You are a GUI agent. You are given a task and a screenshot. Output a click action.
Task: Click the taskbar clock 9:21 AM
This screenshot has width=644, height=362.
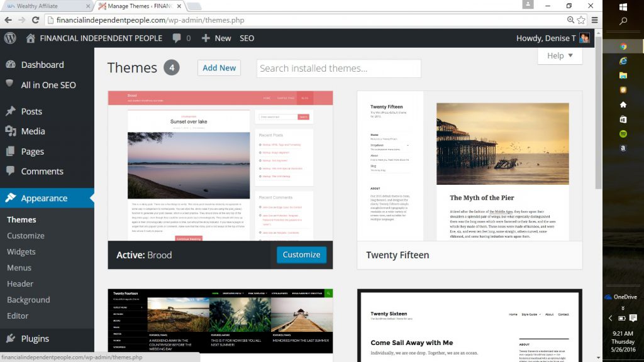(x=623, y=333)
